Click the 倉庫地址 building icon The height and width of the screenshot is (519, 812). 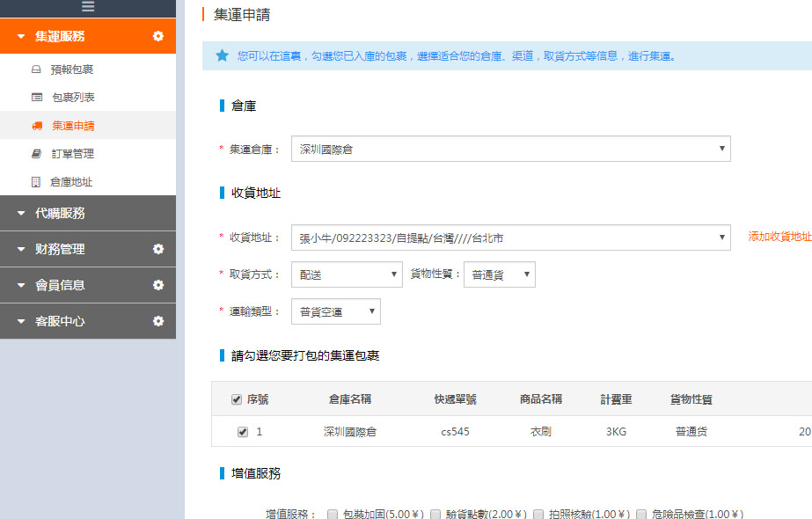click(x=36, y=182)
